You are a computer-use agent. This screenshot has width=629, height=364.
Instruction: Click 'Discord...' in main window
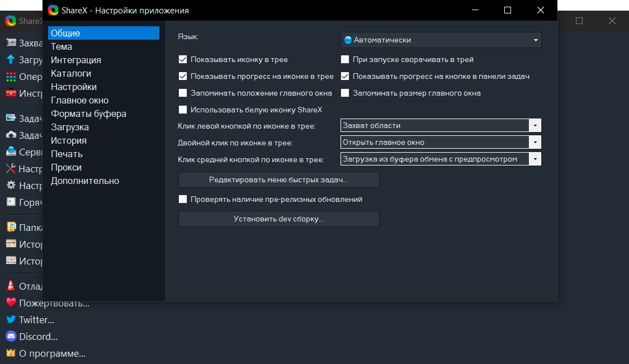tap(38, 337)
